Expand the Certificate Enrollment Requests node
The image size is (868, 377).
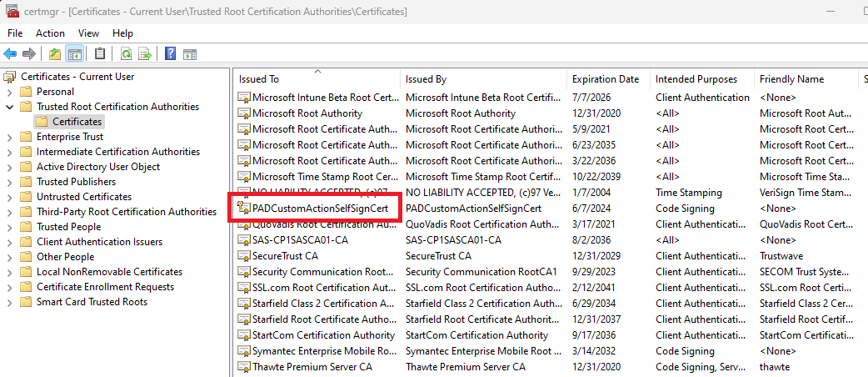[x=9, y=287]
